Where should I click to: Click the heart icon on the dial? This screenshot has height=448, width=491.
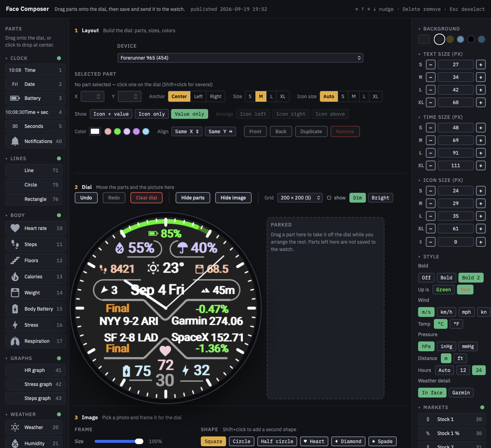coord(165,350)
